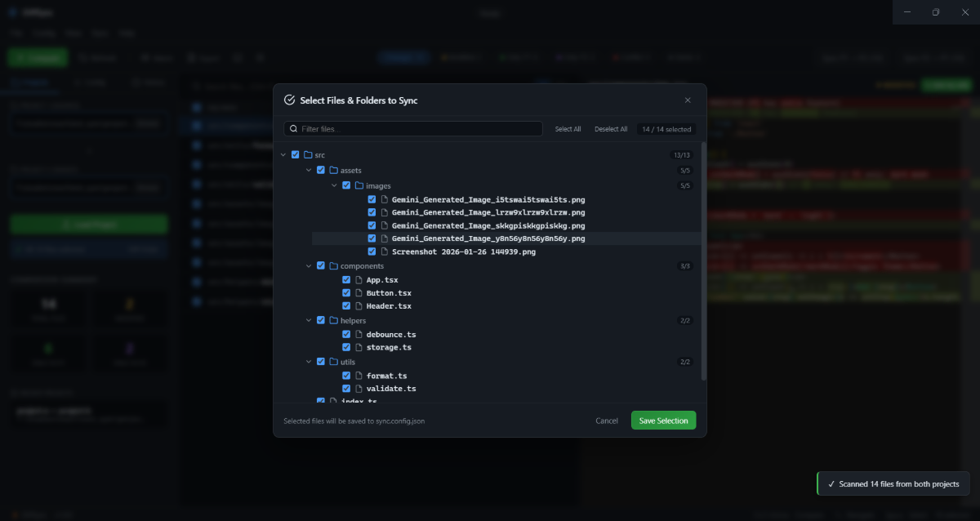Click the 5/5 count on the assets row

684,170
